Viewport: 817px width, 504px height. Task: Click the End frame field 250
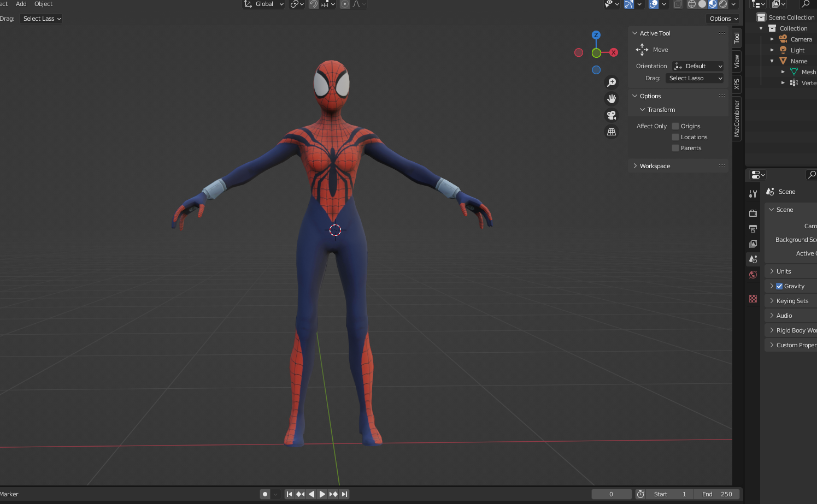click(717, 494)
